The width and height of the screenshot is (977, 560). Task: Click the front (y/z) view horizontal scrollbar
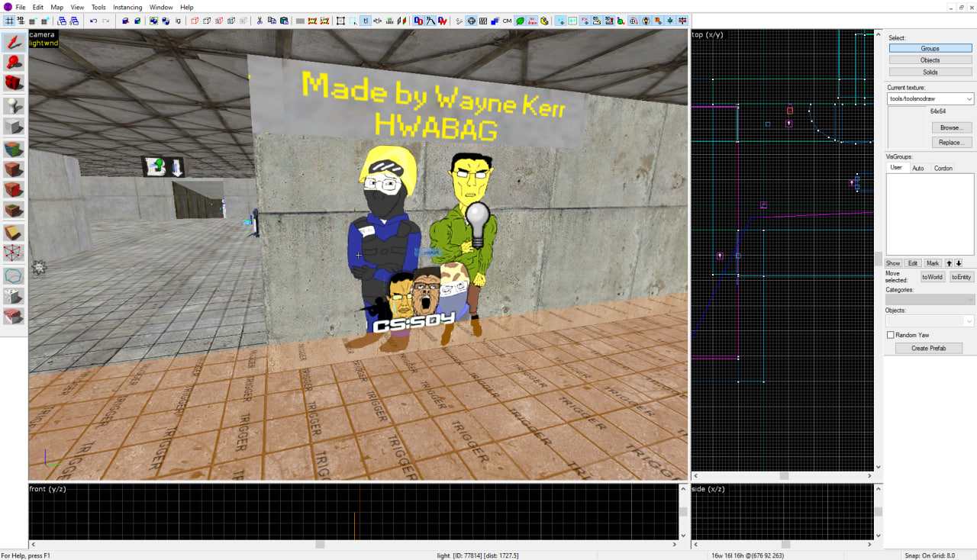point(353,544)
